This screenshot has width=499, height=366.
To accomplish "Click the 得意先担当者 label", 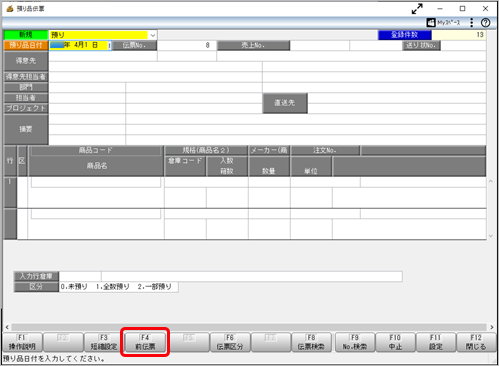I will tap(26, 77).
